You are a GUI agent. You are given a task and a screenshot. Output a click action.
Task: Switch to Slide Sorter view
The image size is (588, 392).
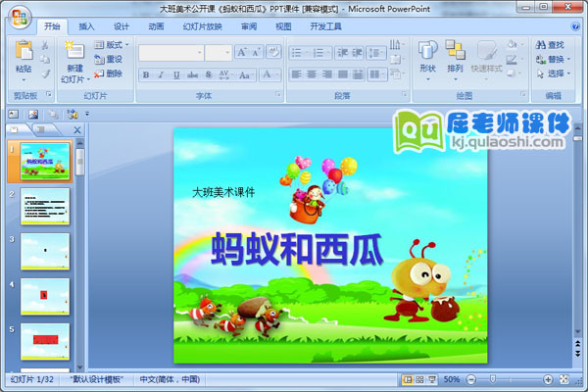[419, 379]
